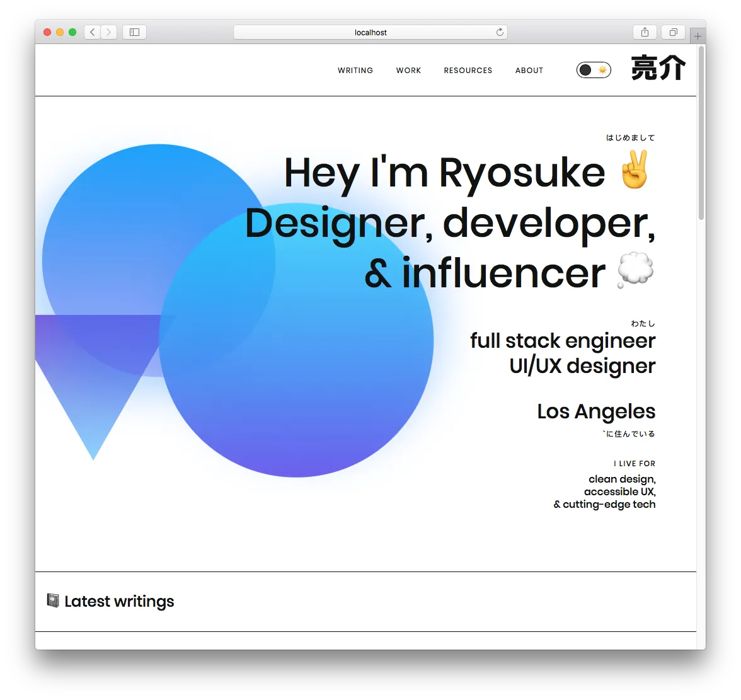Open the WRITING navigation menu item
Image resolution: width=741 pixels, height=700 pixels.
coord(355,70)
